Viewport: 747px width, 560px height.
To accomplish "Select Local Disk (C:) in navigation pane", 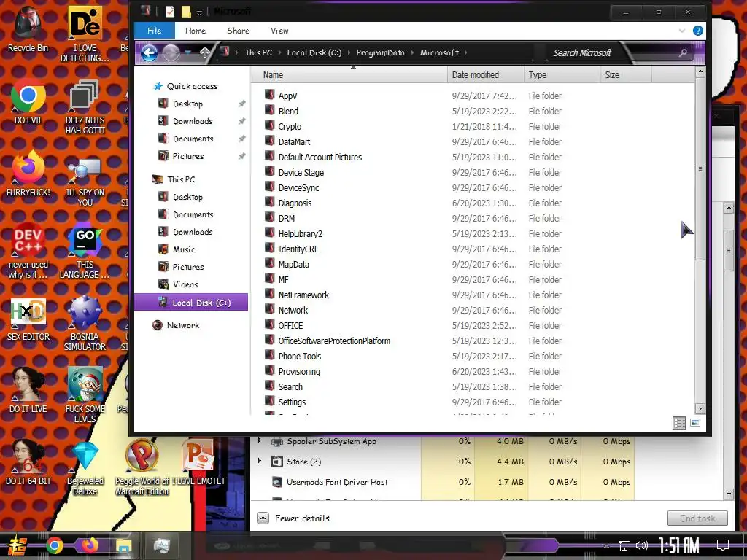I will pos(191,303).
